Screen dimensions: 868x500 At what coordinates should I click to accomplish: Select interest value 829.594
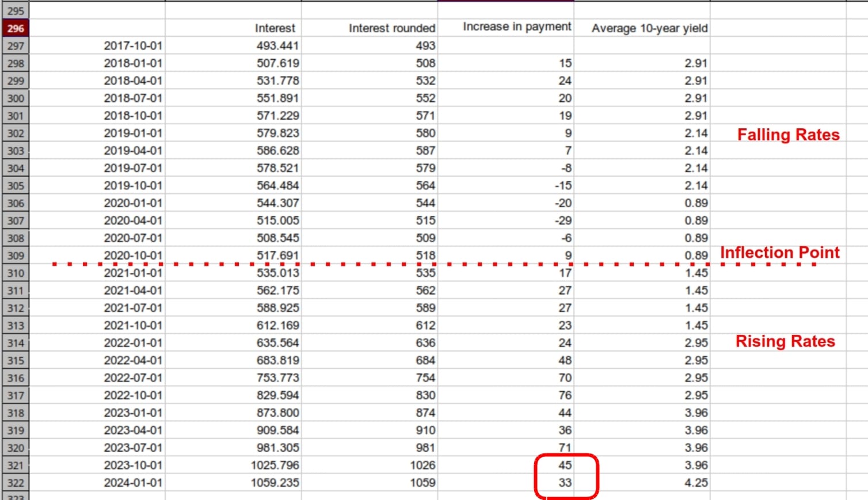[233, 395]
